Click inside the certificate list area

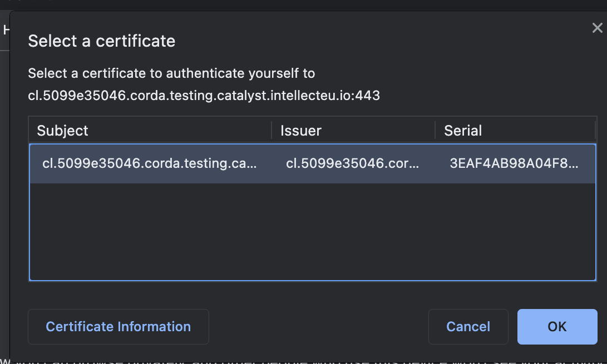[x=312, y=222]
